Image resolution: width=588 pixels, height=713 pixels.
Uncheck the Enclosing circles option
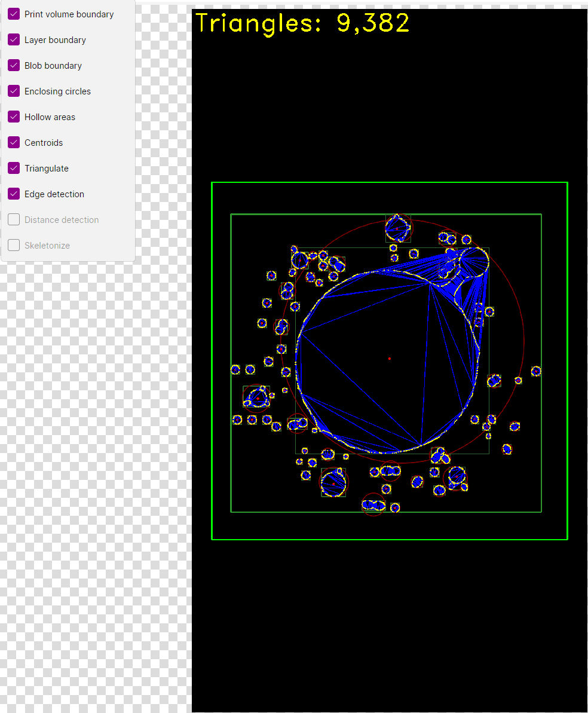pos(13,91)
